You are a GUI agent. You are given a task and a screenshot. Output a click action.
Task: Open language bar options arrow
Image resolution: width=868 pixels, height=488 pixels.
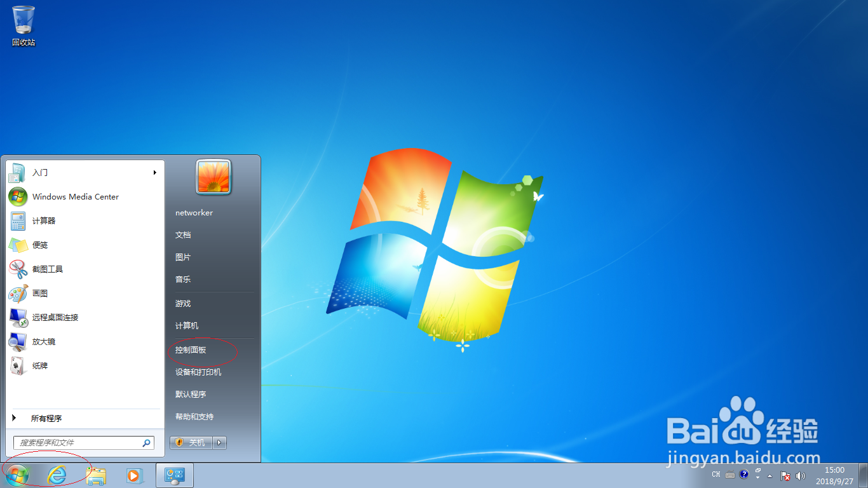coord(758,477)
